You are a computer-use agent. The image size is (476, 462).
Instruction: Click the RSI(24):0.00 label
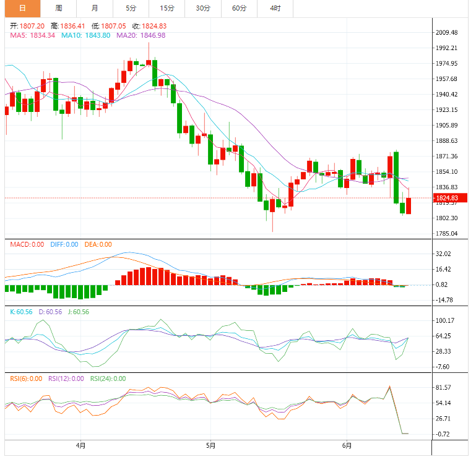pos(108,379)
